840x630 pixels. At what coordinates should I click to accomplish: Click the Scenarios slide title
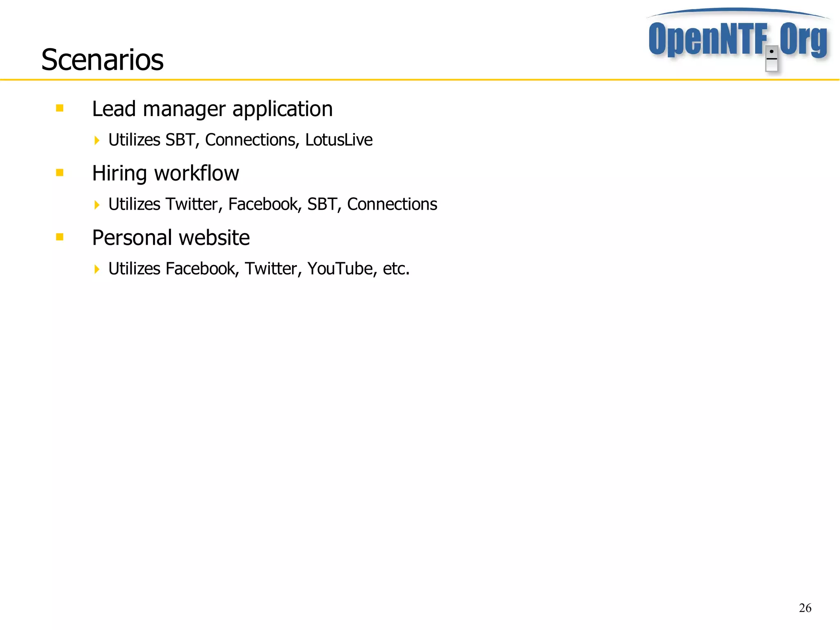(103, 60)
